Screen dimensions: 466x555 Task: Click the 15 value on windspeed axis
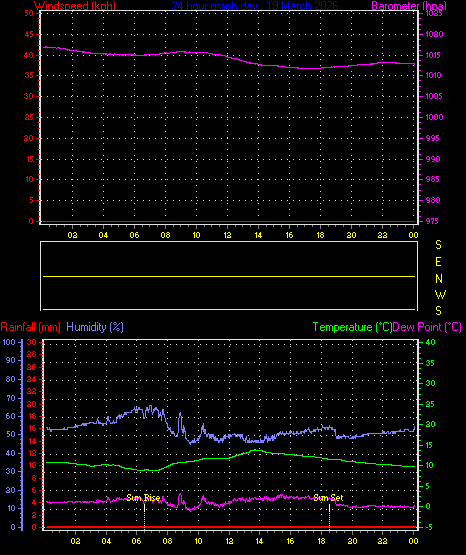(30, 159)
